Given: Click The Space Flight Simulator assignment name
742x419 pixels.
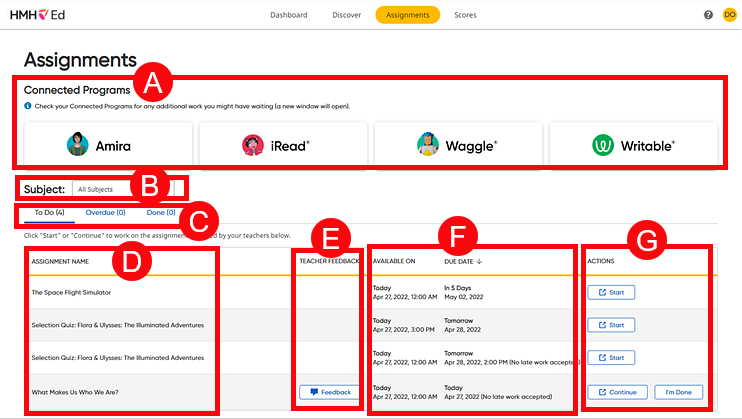Looking at the screenshot, I should tap(71, 293).
